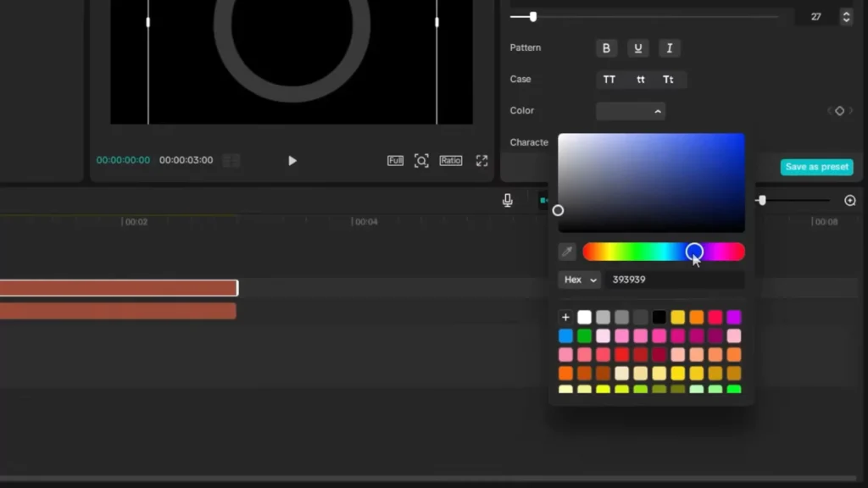The height and width of the screenshot is (488, 868).
Task: Select the black color swatch
Action: tap(659, 317)
